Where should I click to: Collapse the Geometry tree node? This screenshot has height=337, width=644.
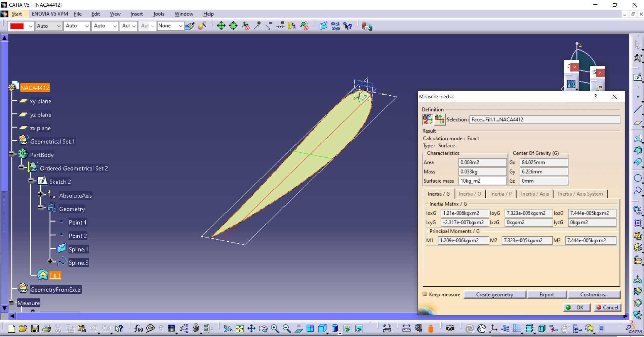tap(40, 207)
